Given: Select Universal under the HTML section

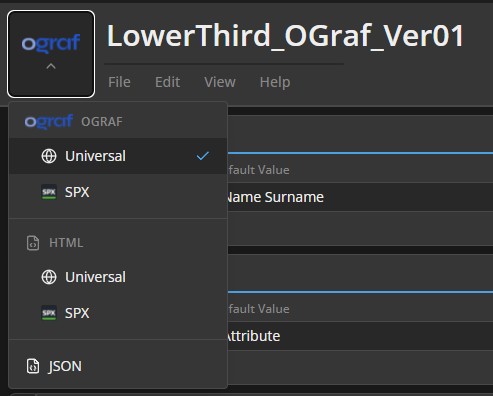Looking at the screenshot, I should pyautogui.click(x=118, y=277).
